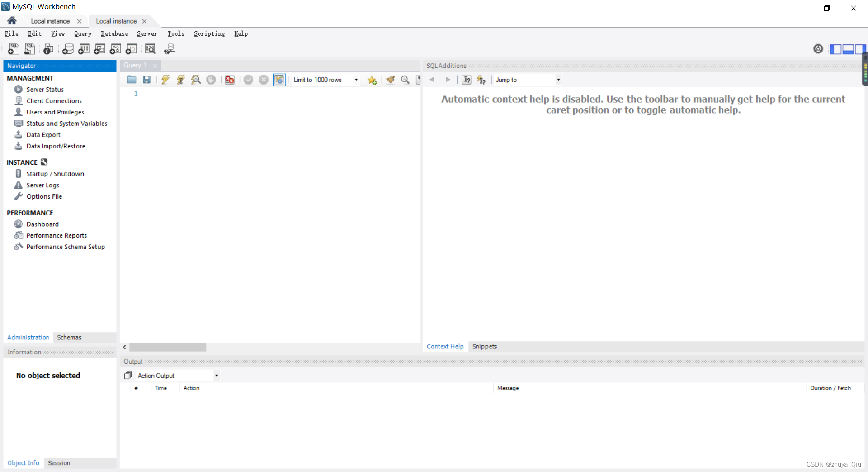Open the Scripting menu
This screenshot has width=868, height=472.
(209, 33)
